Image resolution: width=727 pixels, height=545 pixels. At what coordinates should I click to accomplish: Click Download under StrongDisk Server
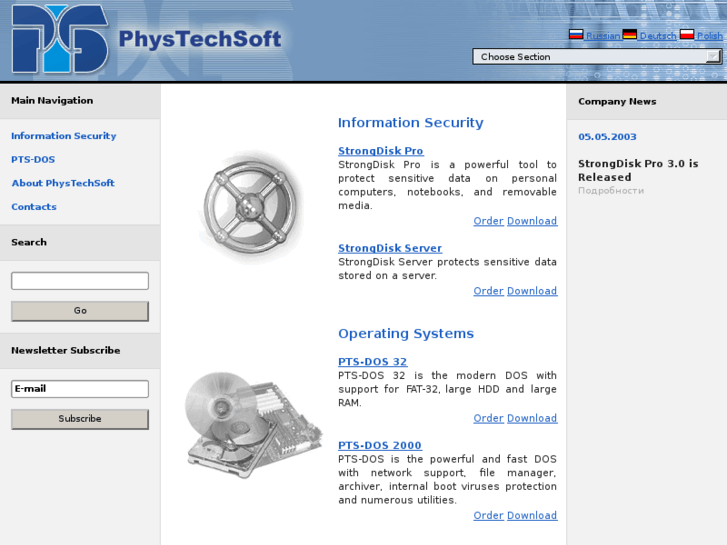[532, 291]
